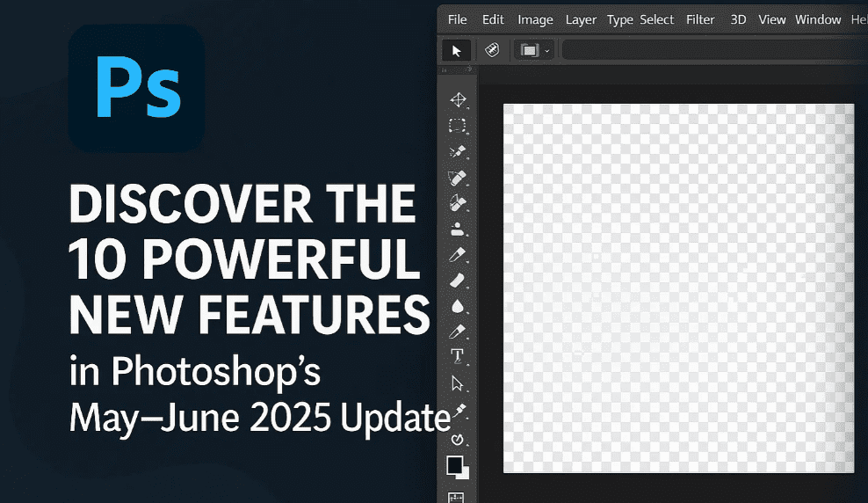Click the bandage-shaped icon in options bar

pyautogui.click(x=492, y=50)
